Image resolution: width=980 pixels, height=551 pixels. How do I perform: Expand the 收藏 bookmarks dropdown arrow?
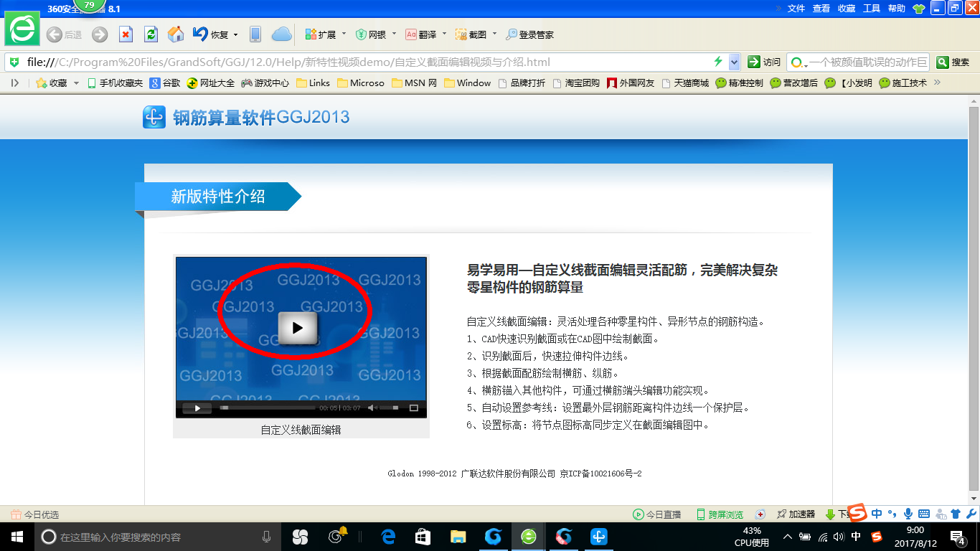(x=76, y=83)
